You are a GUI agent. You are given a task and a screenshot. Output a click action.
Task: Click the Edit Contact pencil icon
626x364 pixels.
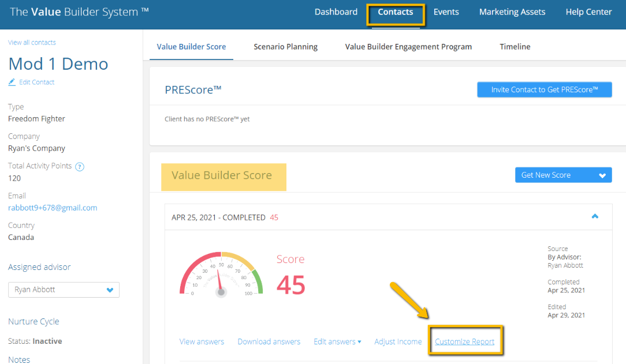pyautogui.click(x=12, y=82)
